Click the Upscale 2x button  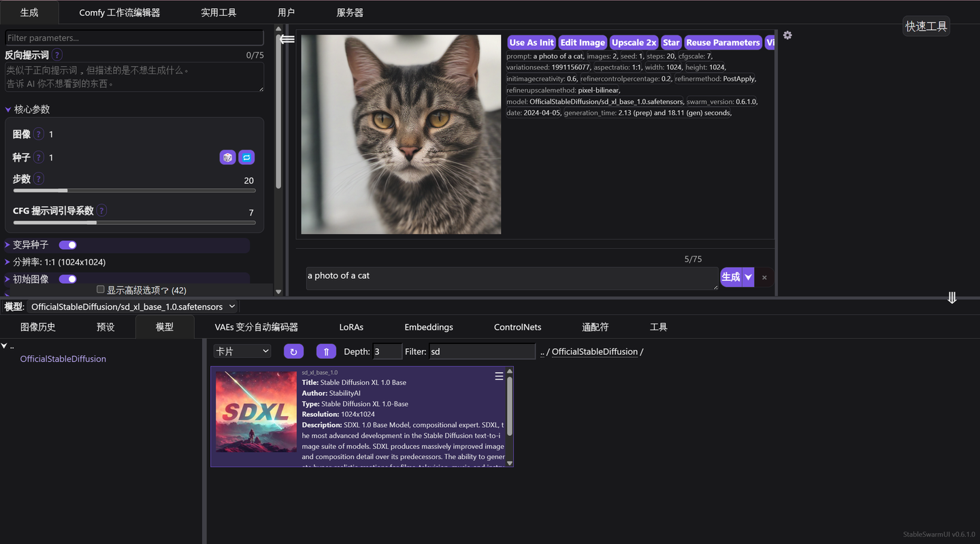coord(634,42)
